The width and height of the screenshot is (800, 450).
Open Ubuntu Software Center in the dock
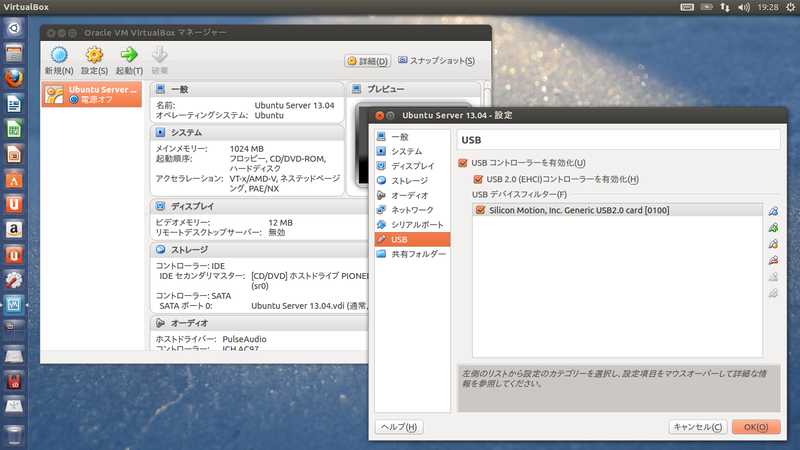[14, 179]
